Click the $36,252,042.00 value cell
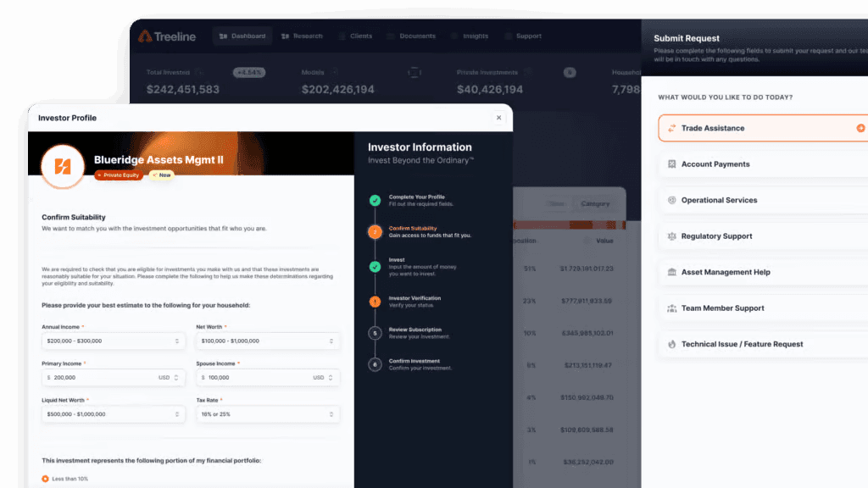The width and height of the screenshot is (868, 488). [588, 462]
